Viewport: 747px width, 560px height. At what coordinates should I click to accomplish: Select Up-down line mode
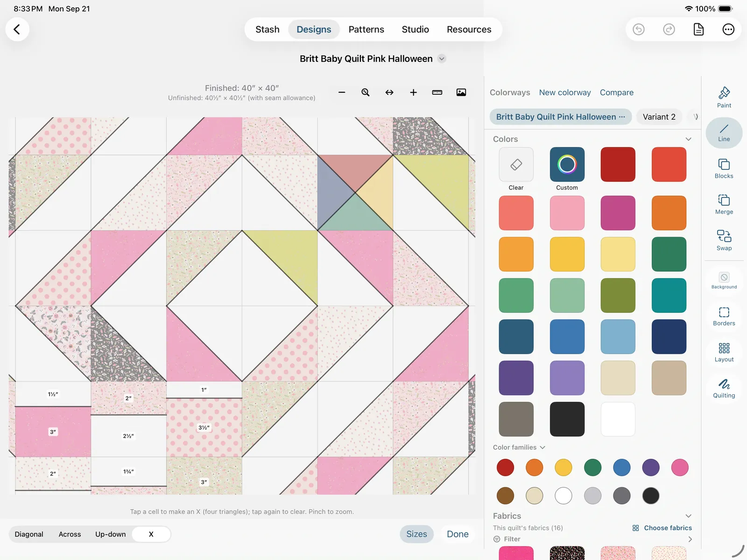click(x=111, y=534)
